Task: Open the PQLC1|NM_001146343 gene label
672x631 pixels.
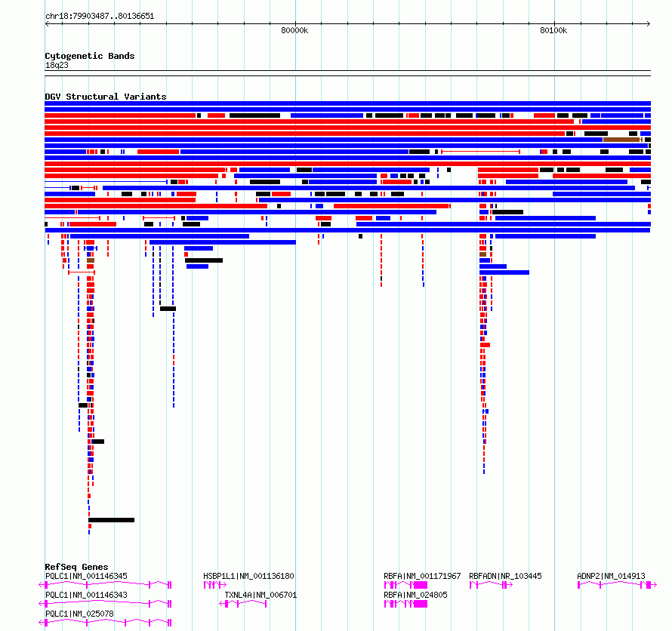Action: [x=86, y=595]
